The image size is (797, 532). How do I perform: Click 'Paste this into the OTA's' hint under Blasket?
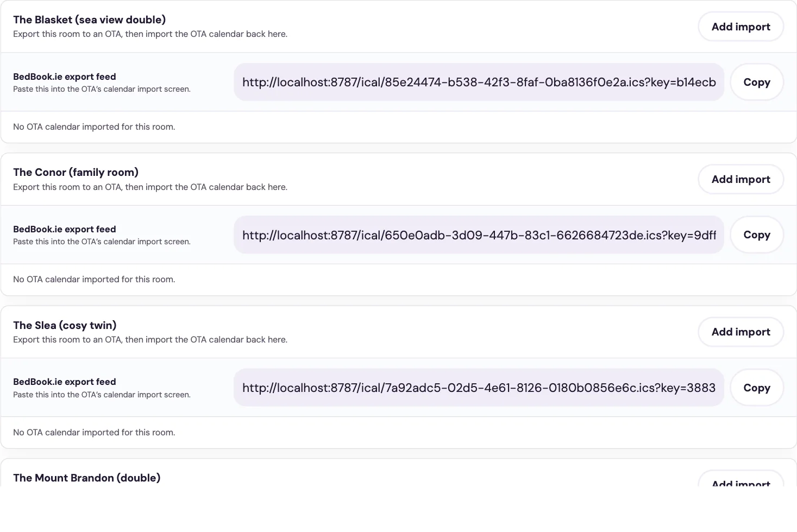click(102, 89)
